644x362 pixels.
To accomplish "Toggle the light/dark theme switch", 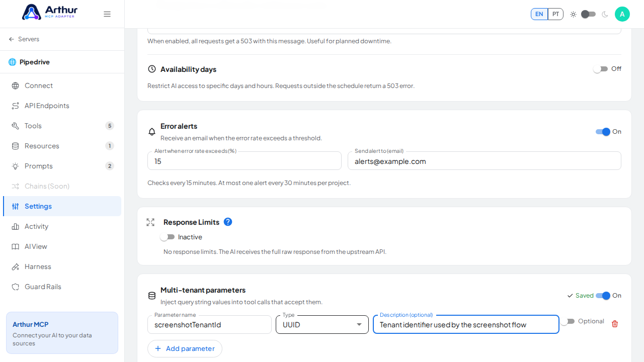I will (x=589, y=14).
